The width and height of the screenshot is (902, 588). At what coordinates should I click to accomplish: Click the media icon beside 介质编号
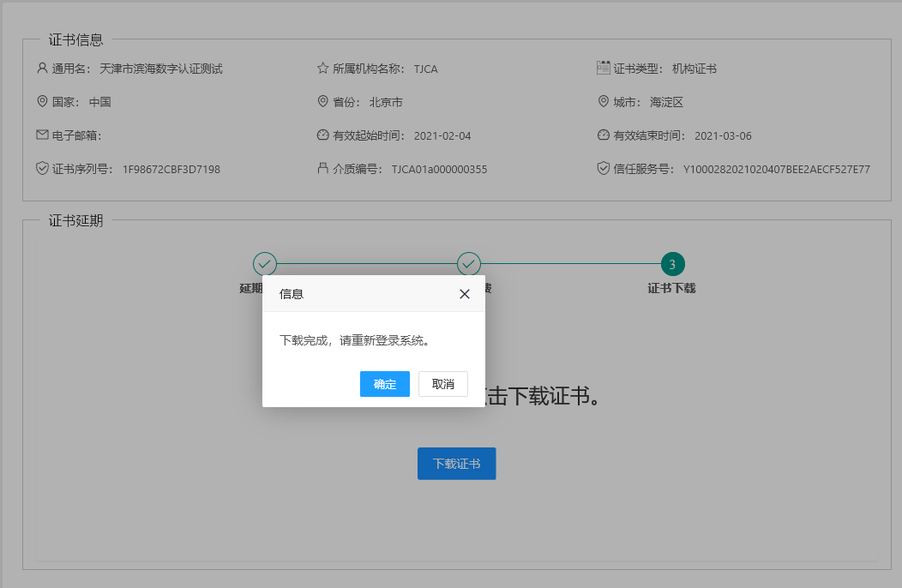coord(322,168)
